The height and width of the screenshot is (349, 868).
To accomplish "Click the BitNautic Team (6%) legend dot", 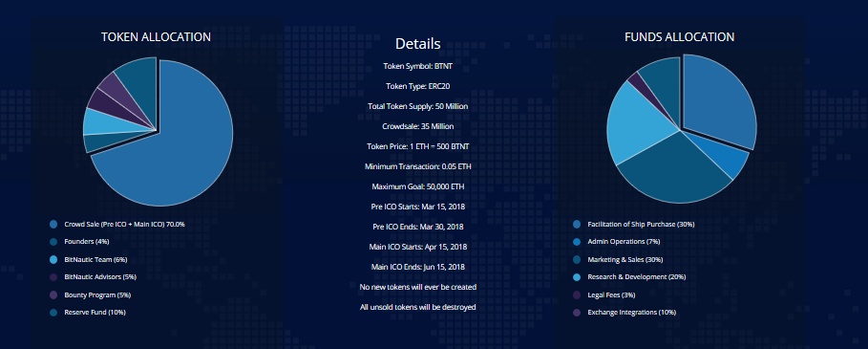I will tap(53, 259).
